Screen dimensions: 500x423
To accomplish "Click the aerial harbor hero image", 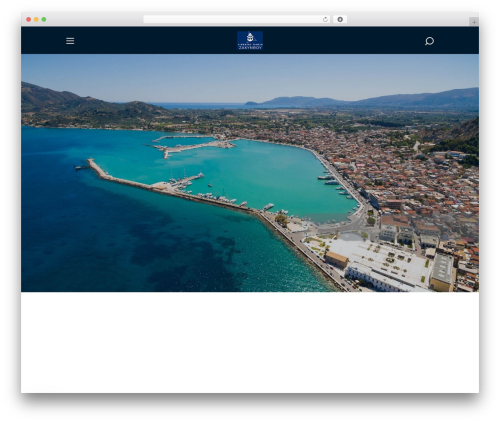I will 250,173.
